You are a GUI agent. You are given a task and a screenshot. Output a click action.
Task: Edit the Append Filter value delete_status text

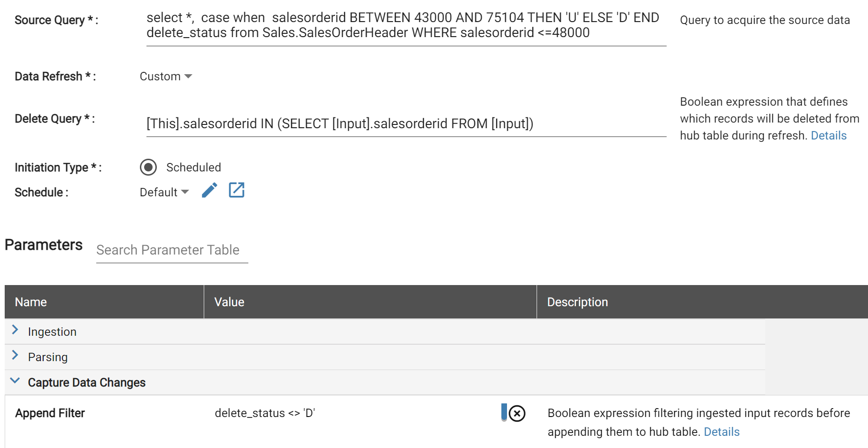pyautogui.click(x=265, y=413)
